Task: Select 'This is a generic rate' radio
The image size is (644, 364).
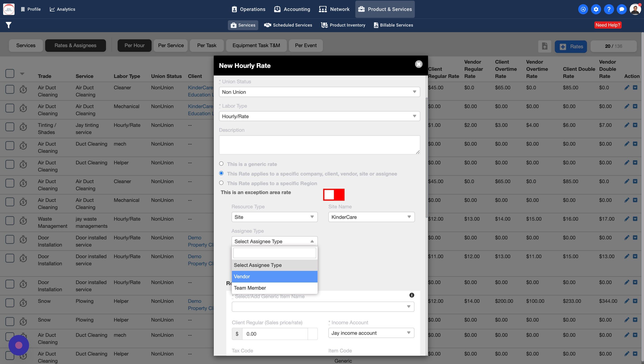Action: pyautogui.click(x=221, y=164)
